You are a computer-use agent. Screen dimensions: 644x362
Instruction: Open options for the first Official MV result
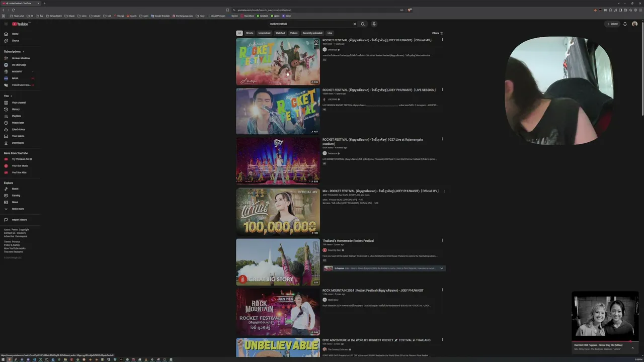coord(442,40)
